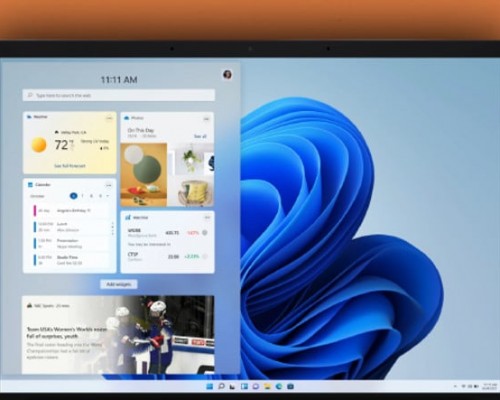Open the taskbar clock and date
Screen dimensions: 500x400
point(490,386)
